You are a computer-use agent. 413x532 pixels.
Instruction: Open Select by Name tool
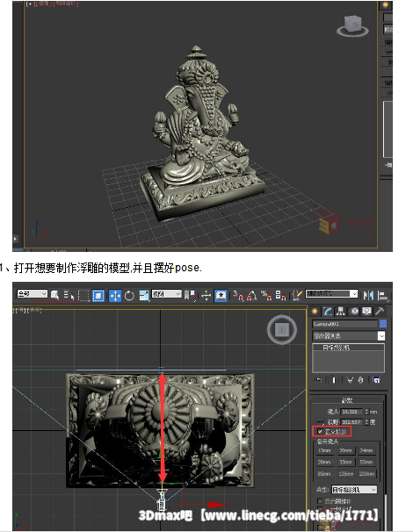click(69, 295)
